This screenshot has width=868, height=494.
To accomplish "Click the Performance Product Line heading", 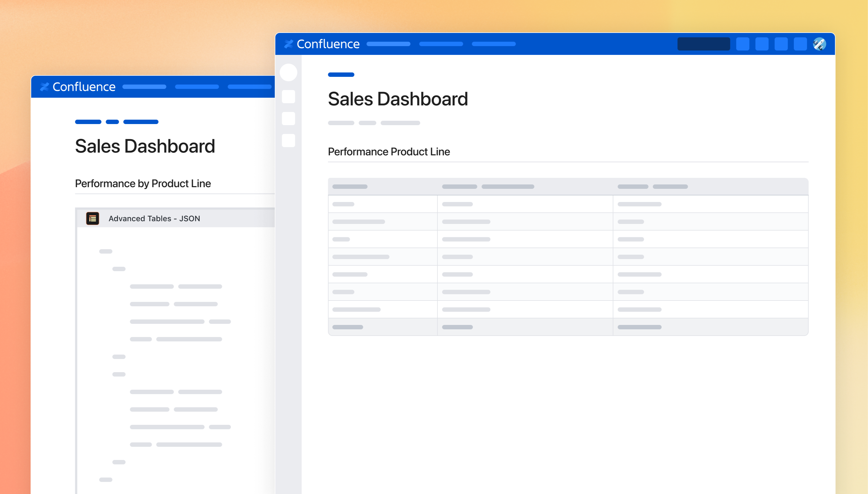I will tap(388, 152).
